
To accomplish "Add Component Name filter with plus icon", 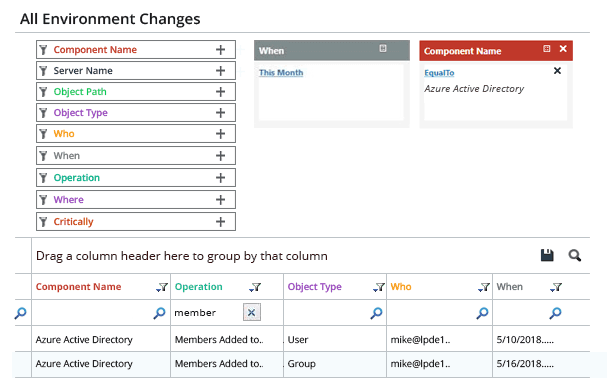I will point(221,50).
